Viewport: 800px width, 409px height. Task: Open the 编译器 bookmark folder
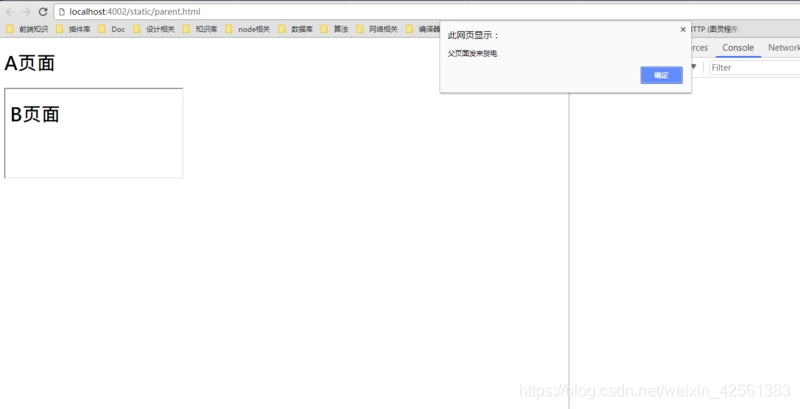pos(423,29)
